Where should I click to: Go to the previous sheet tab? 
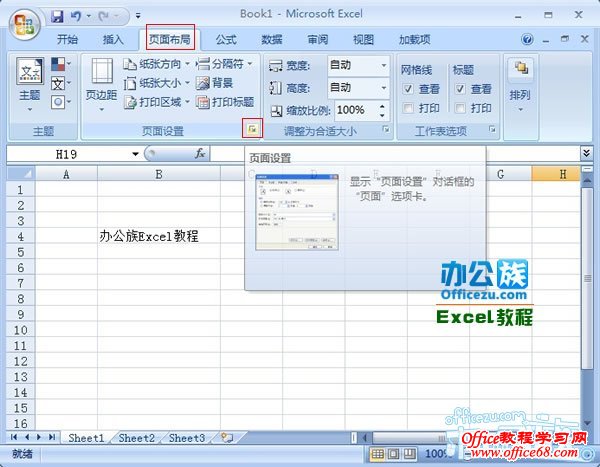point(27,437)
